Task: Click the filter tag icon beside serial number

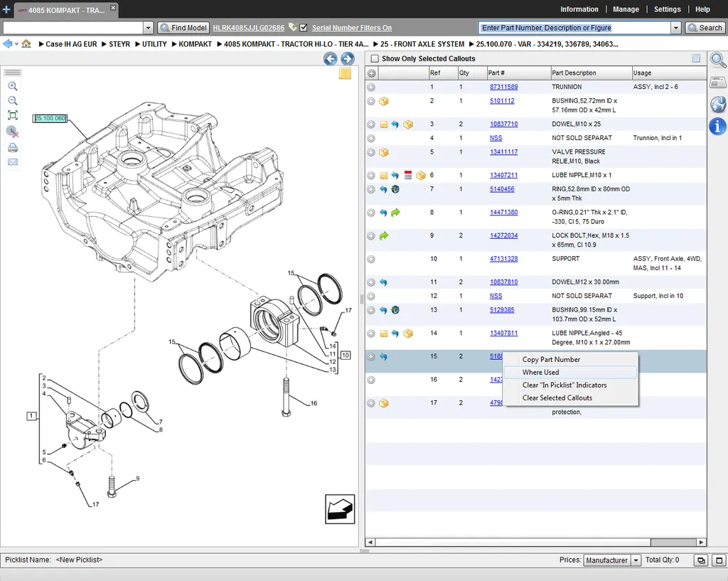Action: tap(292, 28)
